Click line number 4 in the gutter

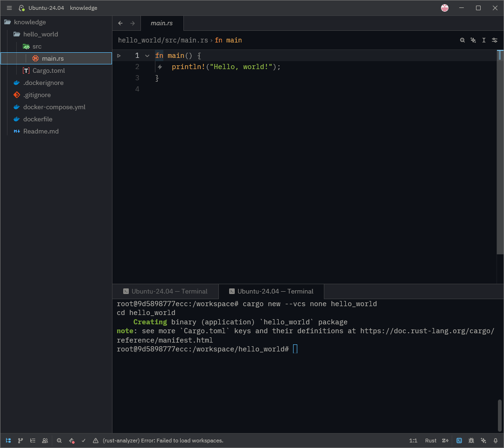tap(137, 89)
